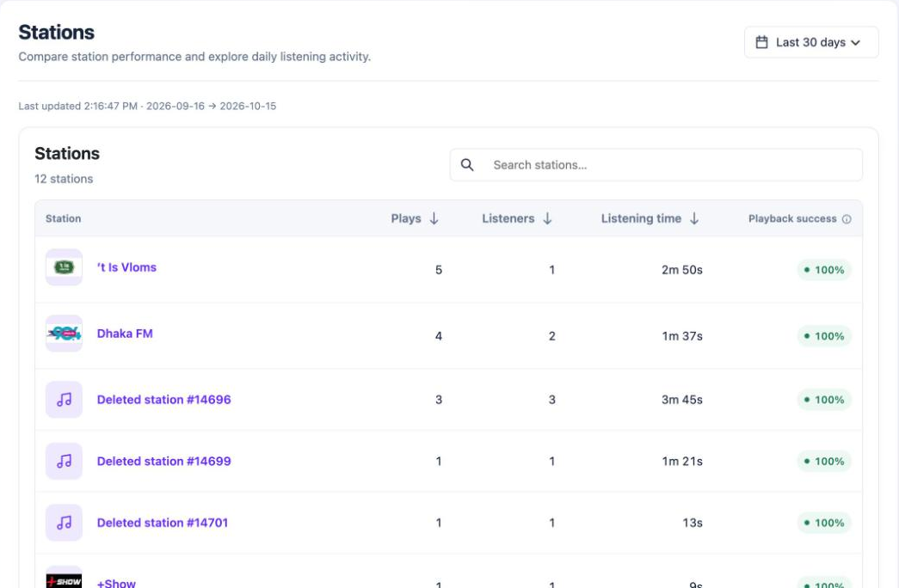The width and height of the screenshot is (899, 588).
Task: Click the Station column header
Action: [63, 218]
